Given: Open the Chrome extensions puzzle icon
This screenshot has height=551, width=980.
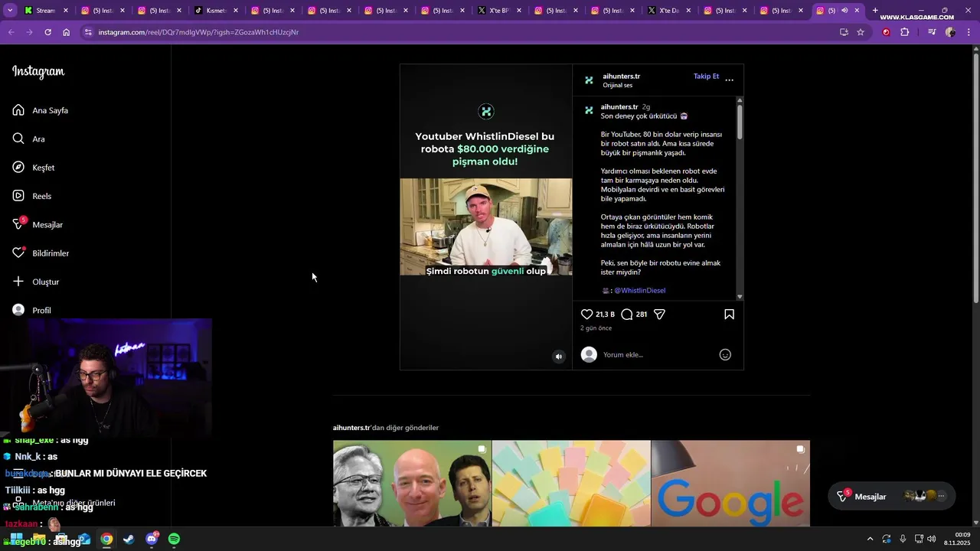Looking at the screenshot, I should click(x=904, y=32).
